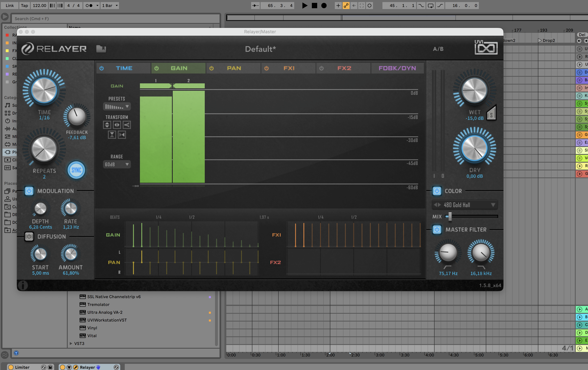Toggle automation arm icon in transport

click(346, 5)
